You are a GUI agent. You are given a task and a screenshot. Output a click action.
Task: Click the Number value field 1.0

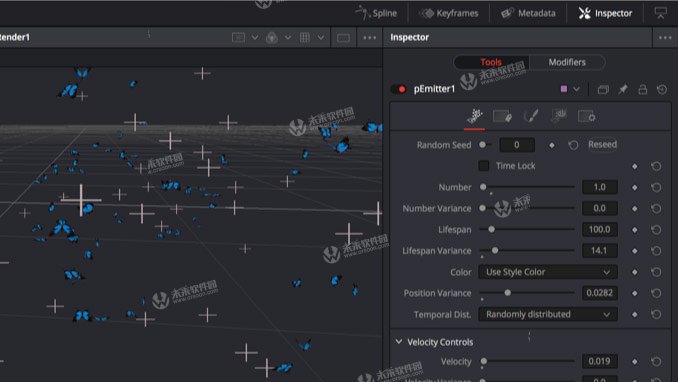click(600, 187)
